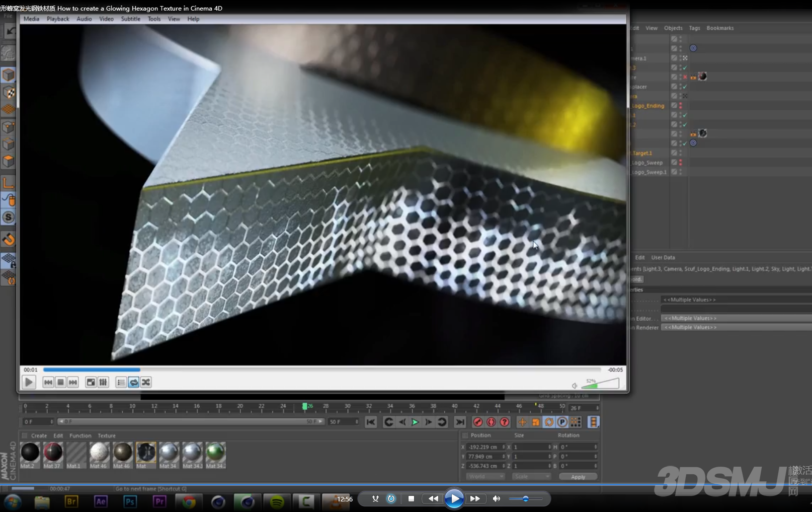The image size is (812, 512).
Task: Click VLC next media button
Action: tap(73, 383)
